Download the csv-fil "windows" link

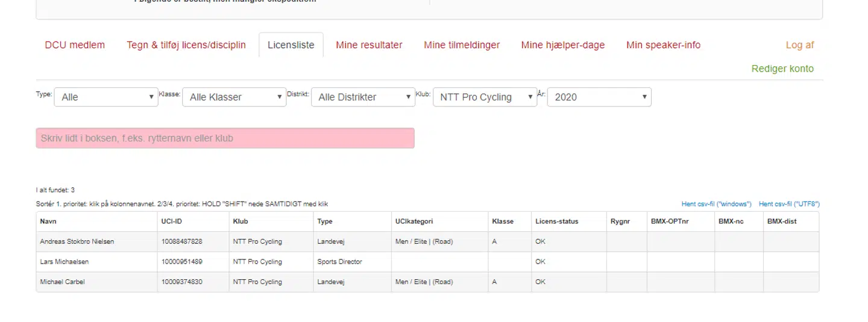point(716,204)
